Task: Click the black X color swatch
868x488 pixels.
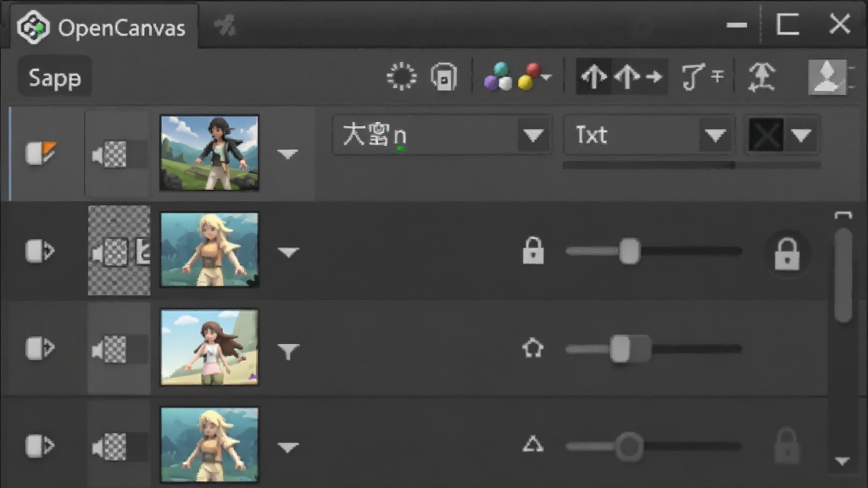Action: coord(765,135)
